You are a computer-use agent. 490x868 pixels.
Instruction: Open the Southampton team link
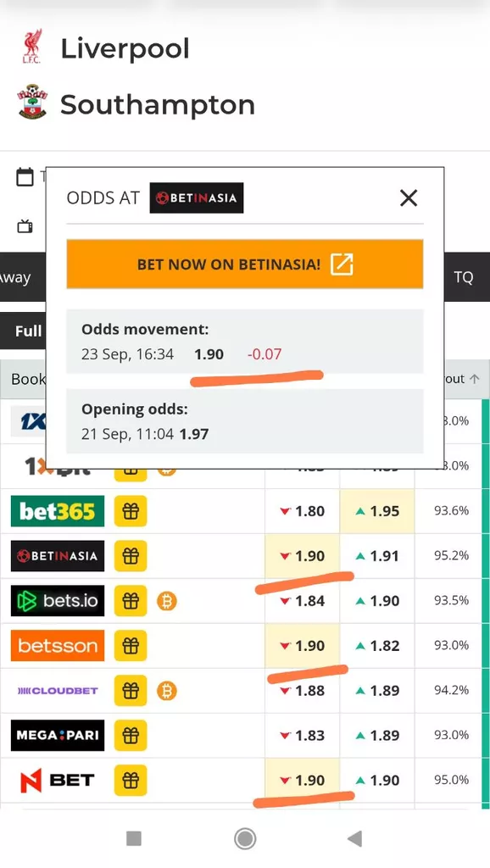[157, 104]
